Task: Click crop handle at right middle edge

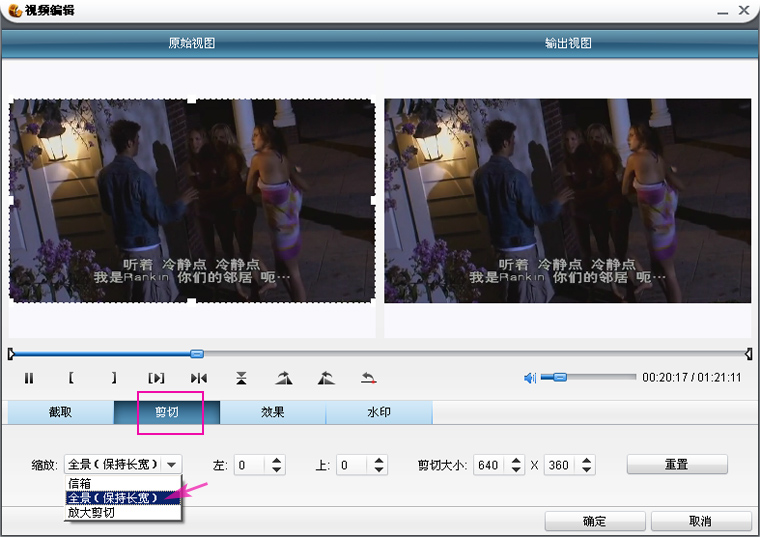Action: [374, 200]
